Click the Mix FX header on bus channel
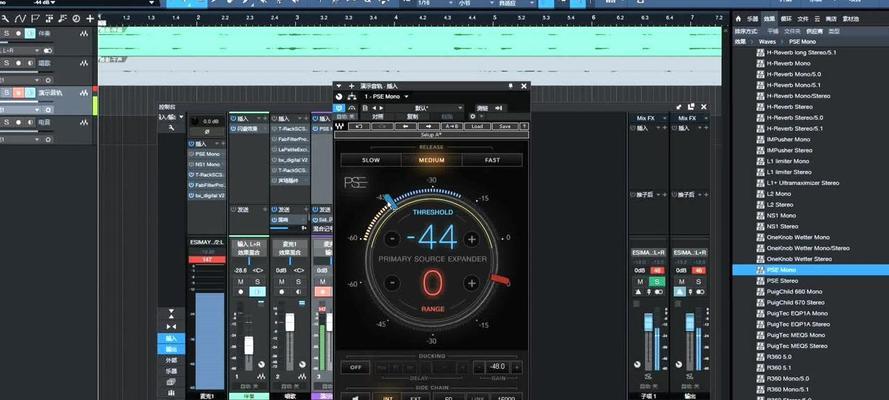The width and height of the screenshot is (889, 400). [x=646, y=118]
